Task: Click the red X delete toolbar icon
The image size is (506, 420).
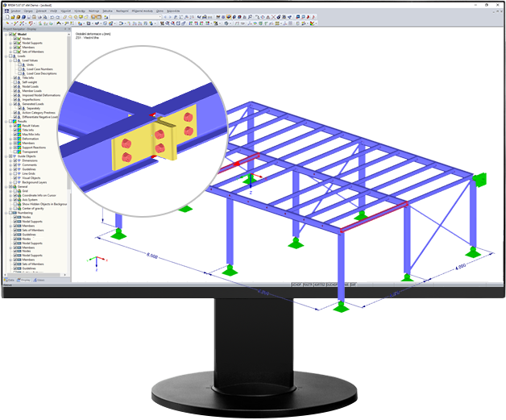Action: coord(273,17)
